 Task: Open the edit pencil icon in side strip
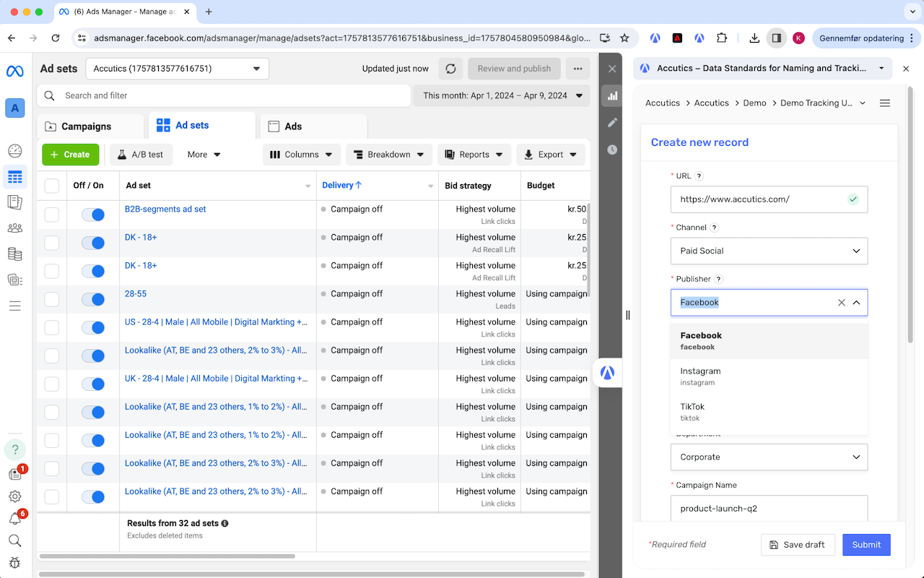coord(612,123)
